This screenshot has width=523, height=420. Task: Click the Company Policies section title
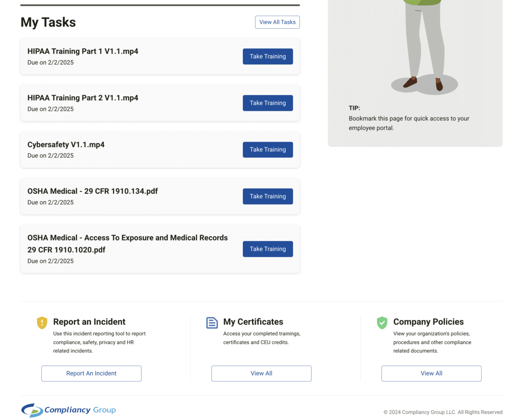click(428, 322)
